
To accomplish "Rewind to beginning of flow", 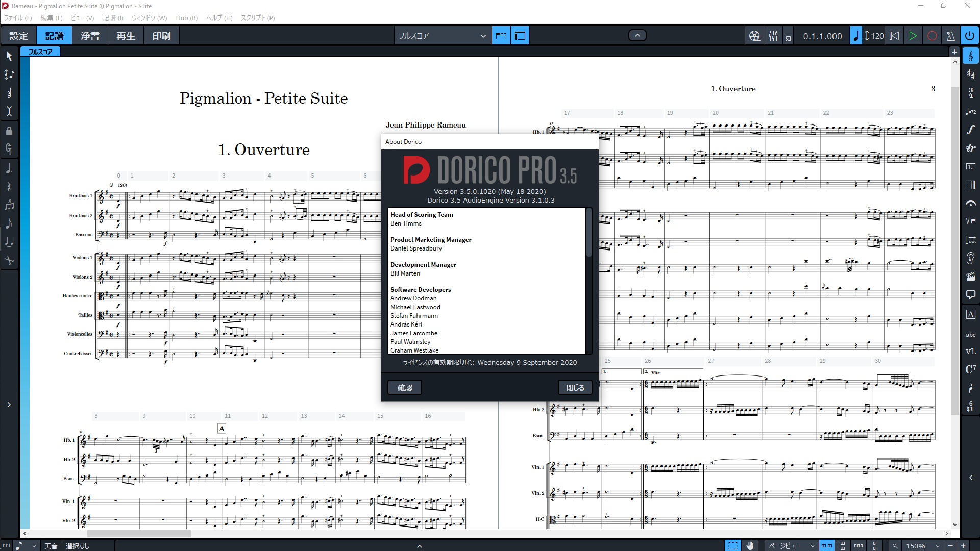I will pyautogui.click(x=894, y=36).
